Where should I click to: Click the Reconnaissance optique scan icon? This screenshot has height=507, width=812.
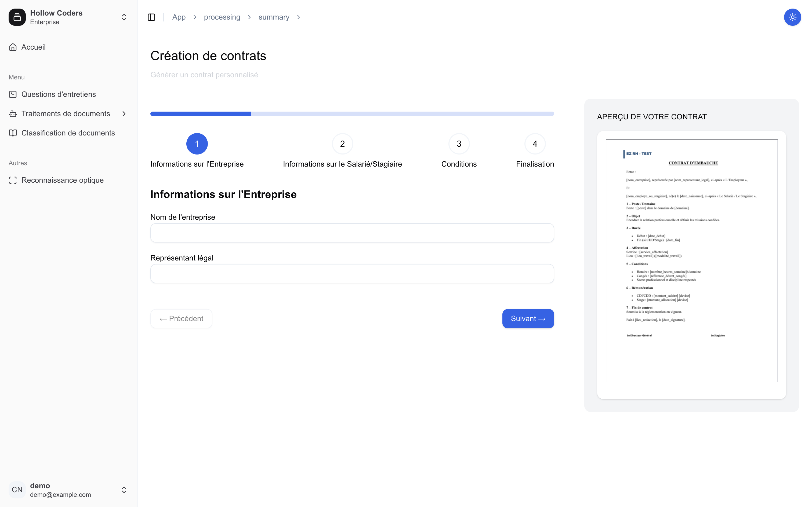click(13, 180)
